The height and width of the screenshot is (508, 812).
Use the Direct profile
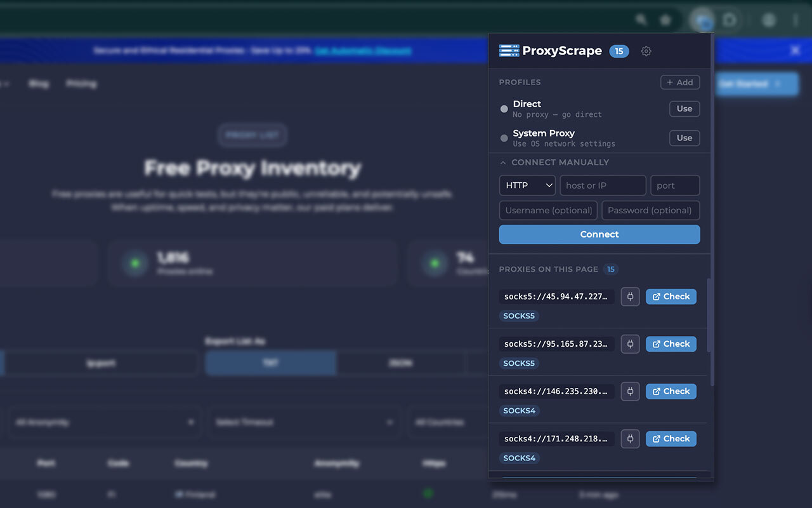684,109
